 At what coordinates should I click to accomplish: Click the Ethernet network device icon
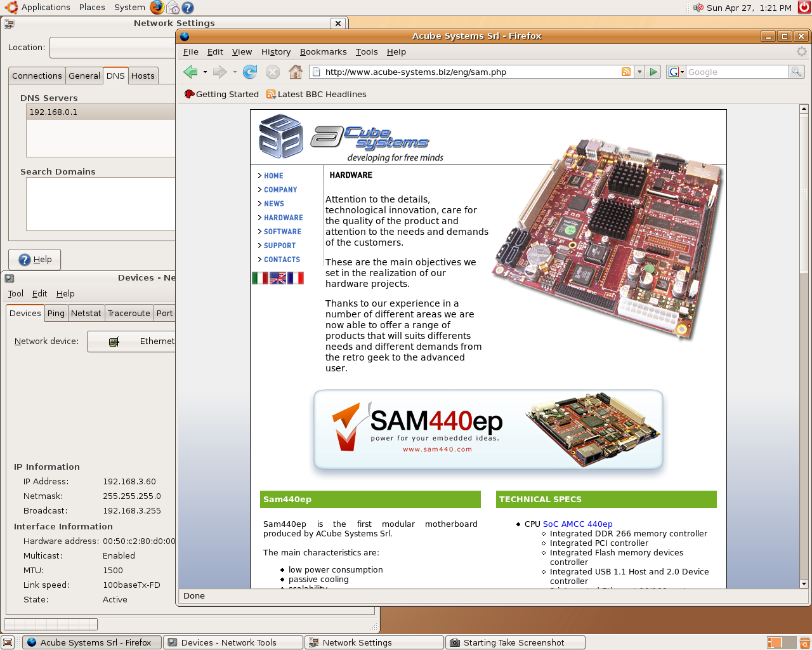114,342
